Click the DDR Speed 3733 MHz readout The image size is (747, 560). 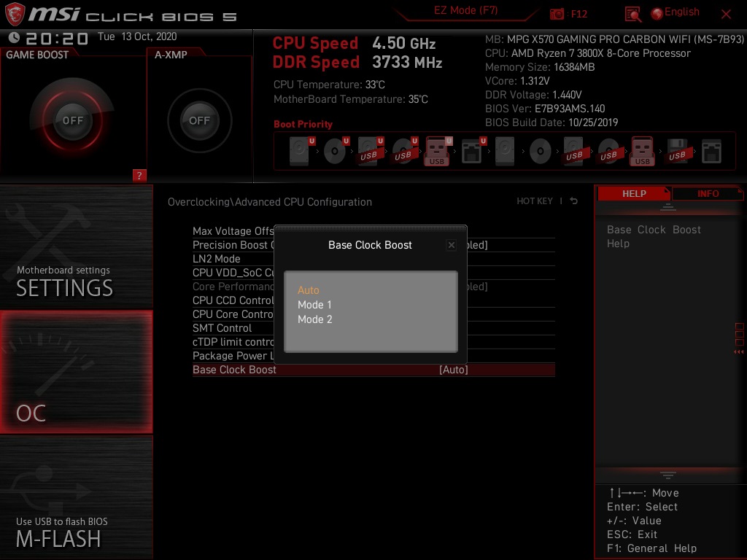point(357,63)
